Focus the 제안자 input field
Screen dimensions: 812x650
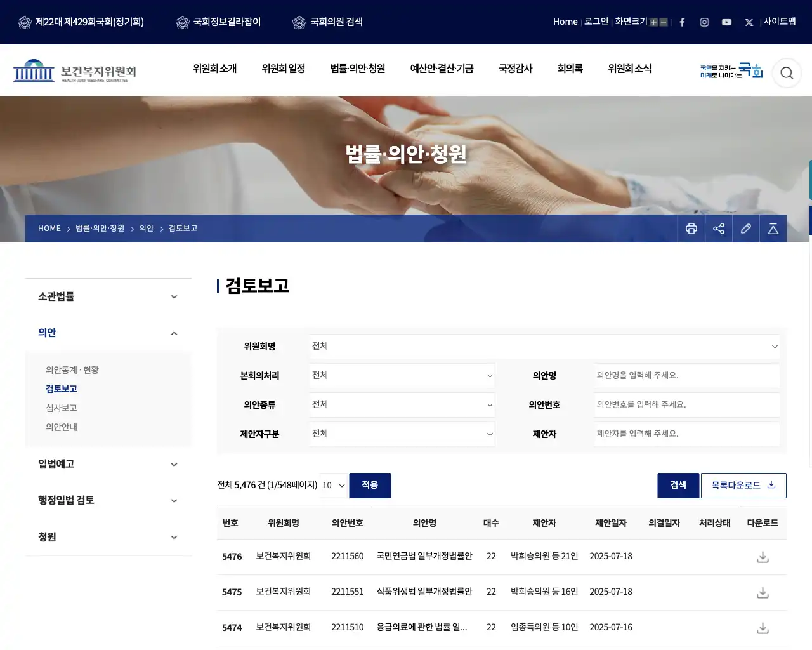pos(687,434)
